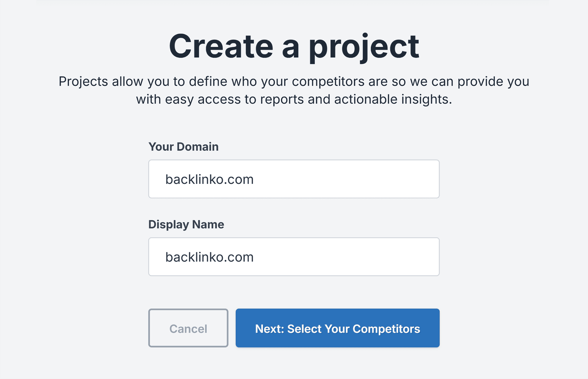Click the Display Name field label

coord(186,224)
